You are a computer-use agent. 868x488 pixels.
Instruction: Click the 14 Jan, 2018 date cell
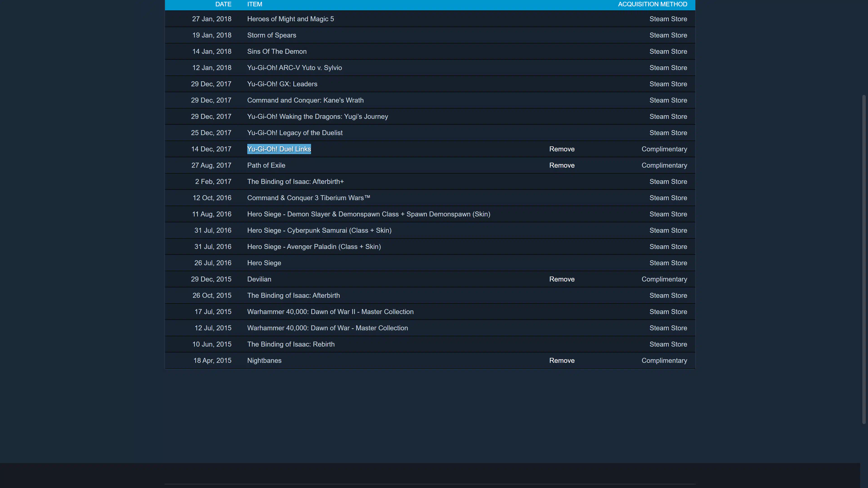[212, 52]
